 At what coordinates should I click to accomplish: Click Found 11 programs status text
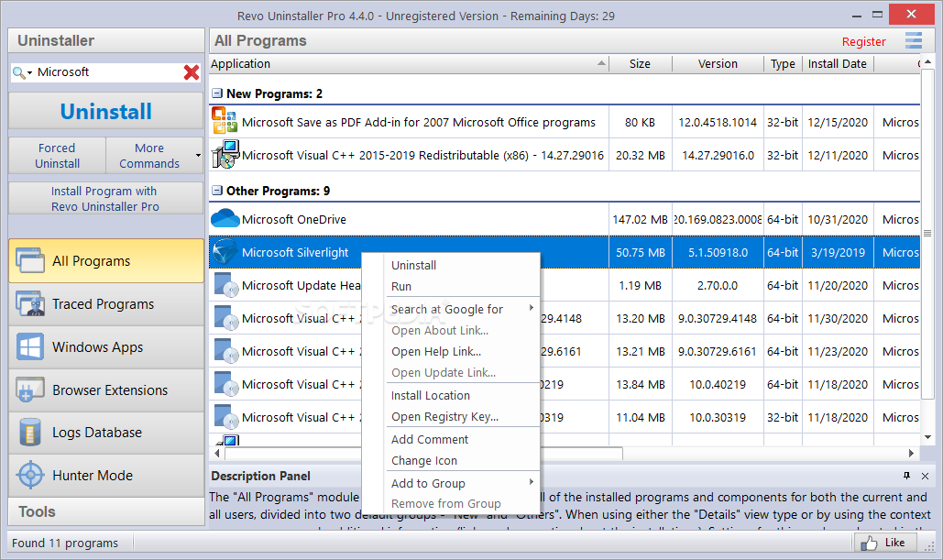(x=65, y=544)
